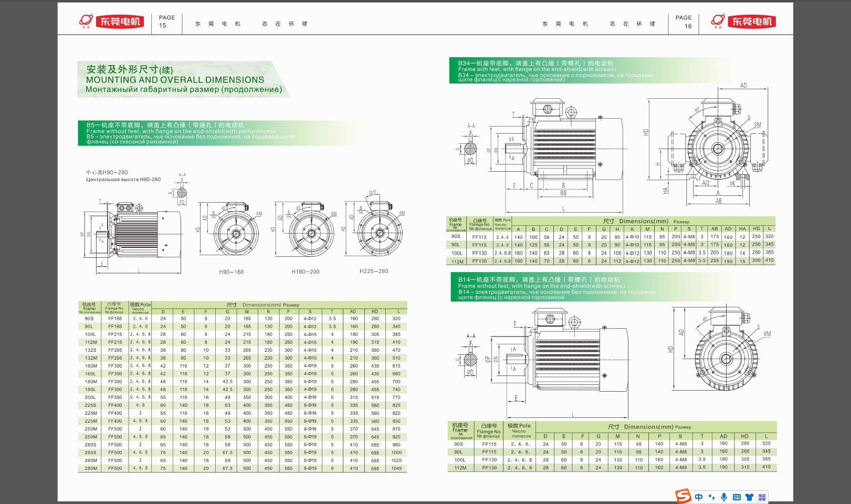Click the L value '915' cell

coord(396,429)
